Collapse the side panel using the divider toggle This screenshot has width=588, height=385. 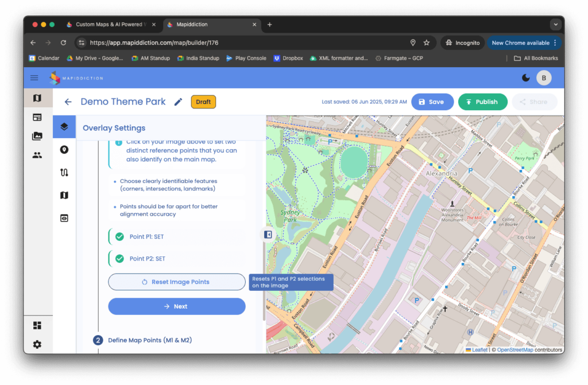(268, 234)
